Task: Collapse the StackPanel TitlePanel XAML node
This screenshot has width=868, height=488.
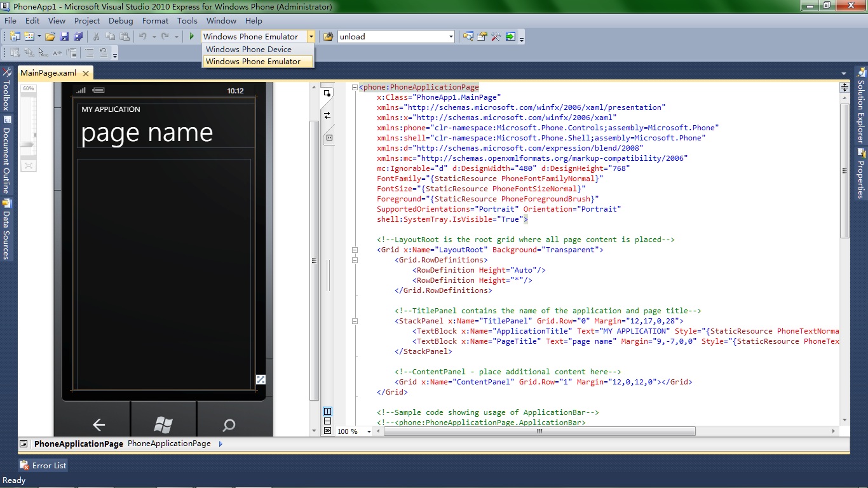Action: click(x=355, y=321)
